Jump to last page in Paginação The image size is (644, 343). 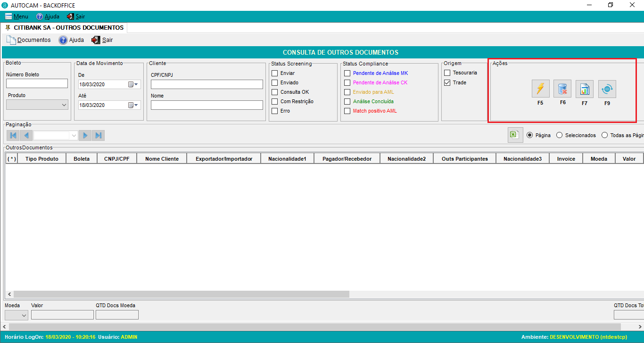(99, 136)
